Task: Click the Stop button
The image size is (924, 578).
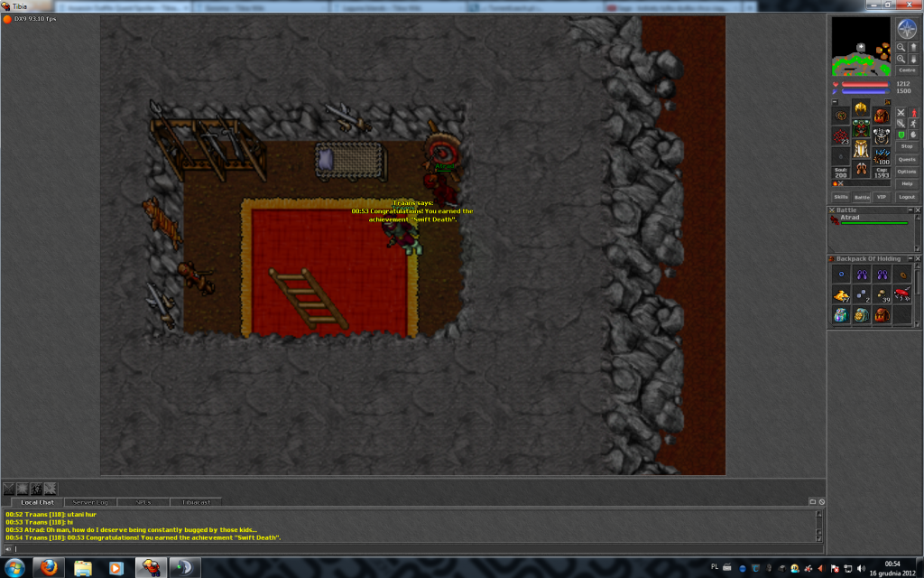Action: [x=907, y=146]
